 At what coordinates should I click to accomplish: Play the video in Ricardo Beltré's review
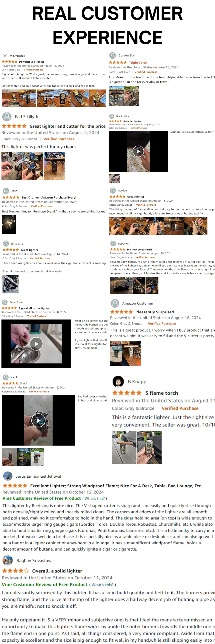click(138, 151)
